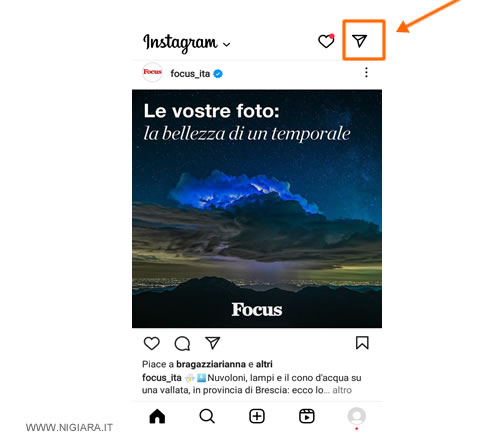500x440 pixels.
Task: Tap the thunderstorm post image
Action: 257,209
